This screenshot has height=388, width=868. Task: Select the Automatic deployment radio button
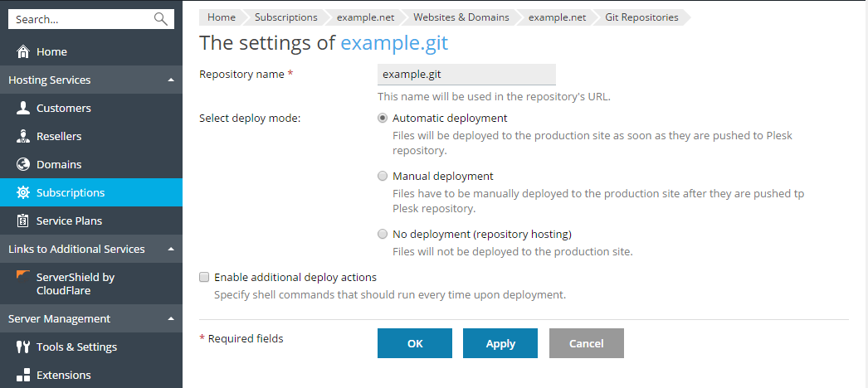pyautogui.click(x=383, y=119)
